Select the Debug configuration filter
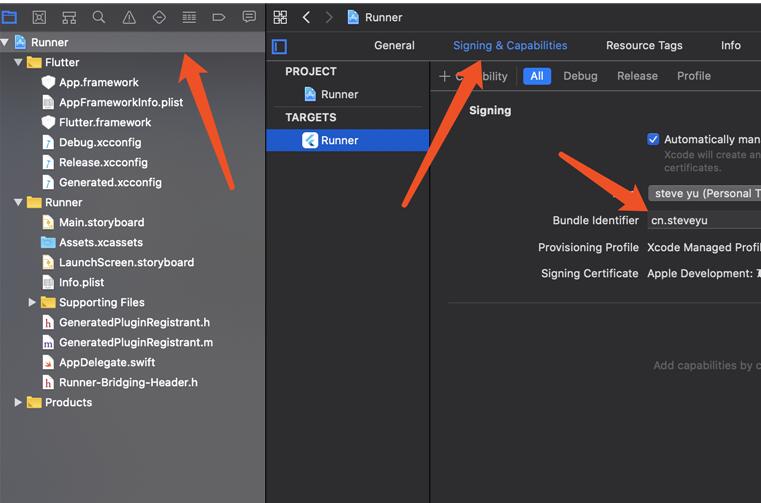761x503 pixels. [x=580, y=76]
